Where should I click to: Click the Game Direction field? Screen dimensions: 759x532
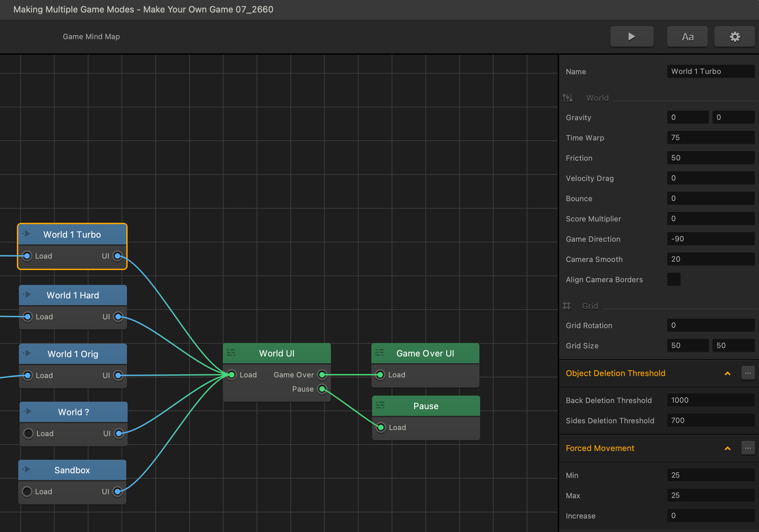(x=711, y=239)
